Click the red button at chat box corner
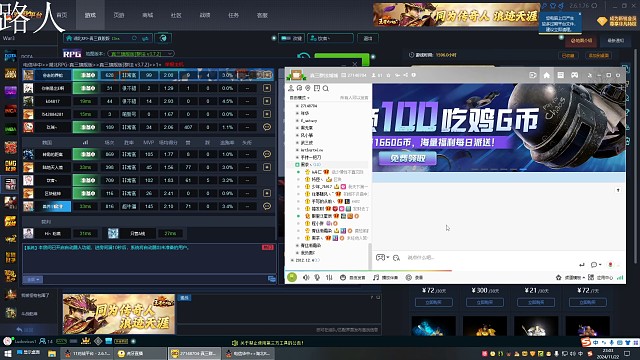This screenshot has width=640, height=360. point(268,247)
